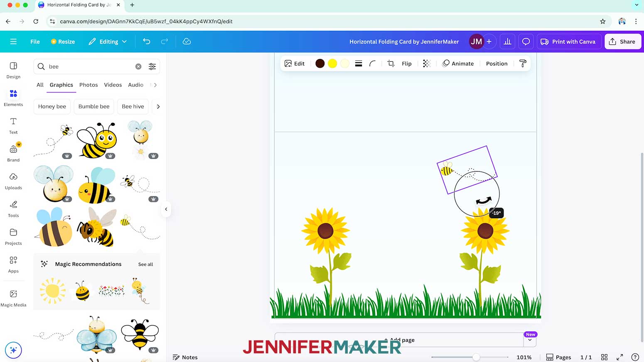Select the realistic honey bee graphic
Viewport: 644px width, 362px height.
(x=96, y=227)
